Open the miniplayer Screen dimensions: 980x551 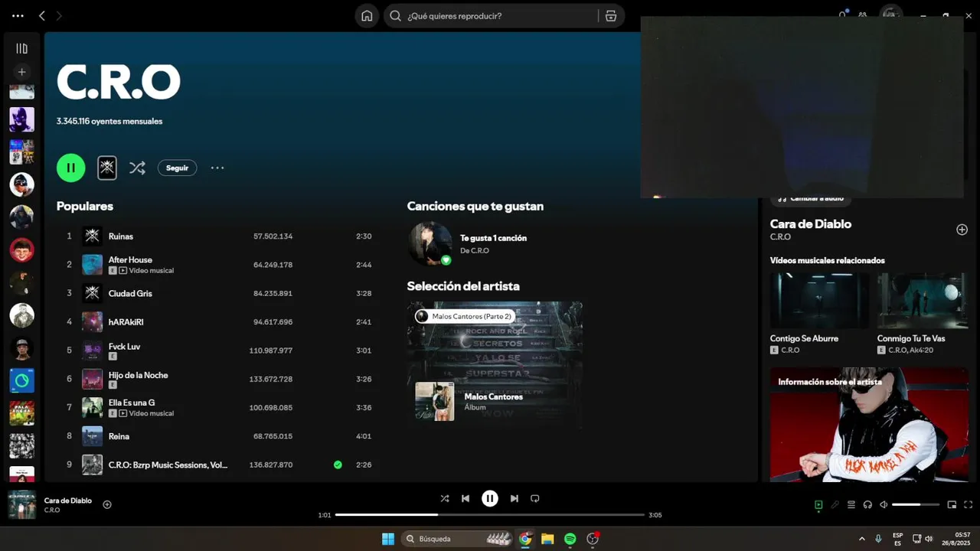pos(952,504)
